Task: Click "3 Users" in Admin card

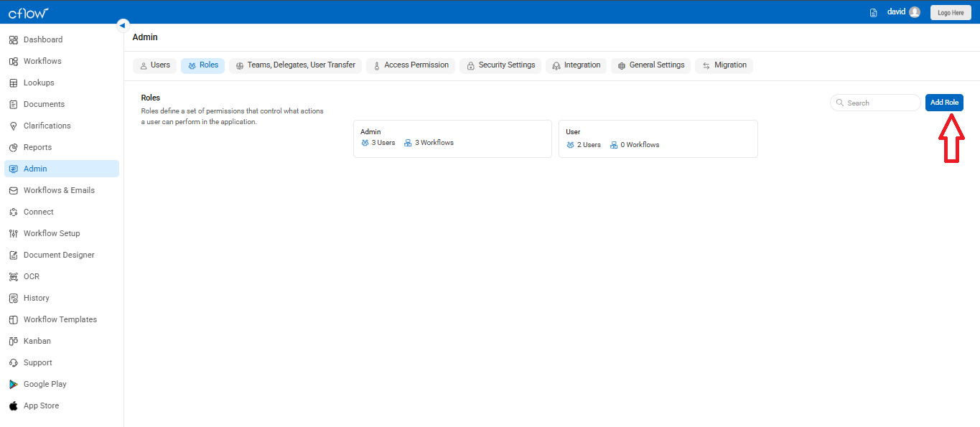Action: tap(383, 143)
